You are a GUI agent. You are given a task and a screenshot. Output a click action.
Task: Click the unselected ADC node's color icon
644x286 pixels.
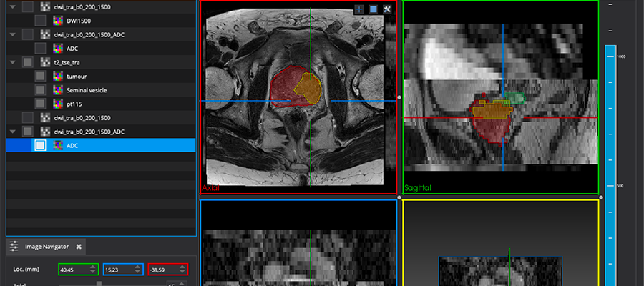tap(58, 49)
